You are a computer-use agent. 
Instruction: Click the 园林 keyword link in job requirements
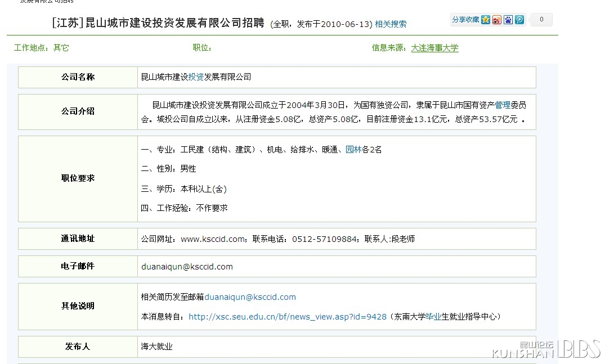[353, 150]
